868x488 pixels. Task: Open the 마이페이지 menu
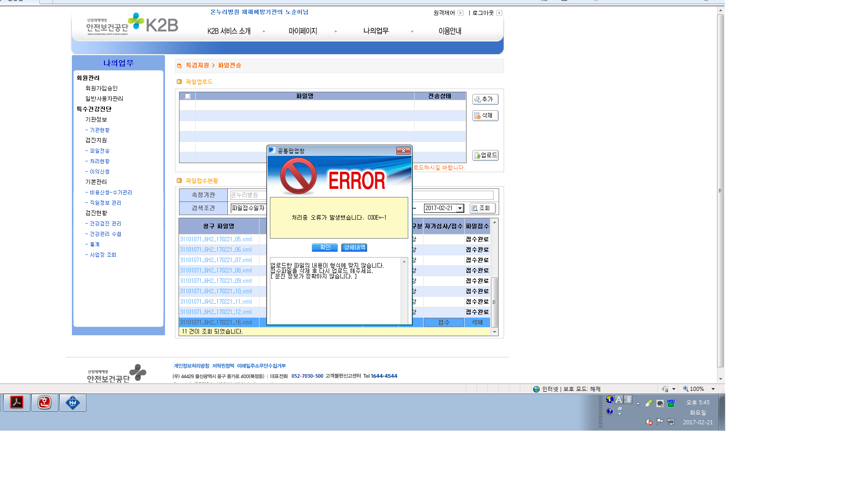click(302, 31)
